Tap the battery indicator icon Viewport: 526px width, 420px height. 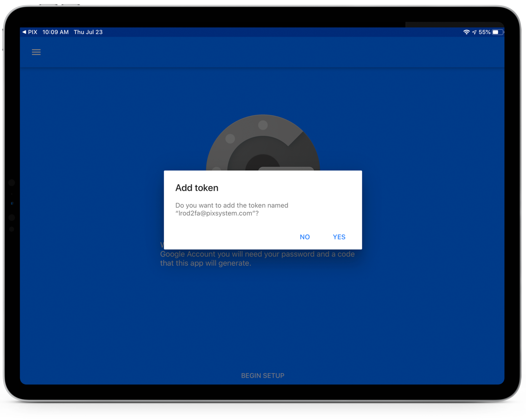(x=498, y=32)
